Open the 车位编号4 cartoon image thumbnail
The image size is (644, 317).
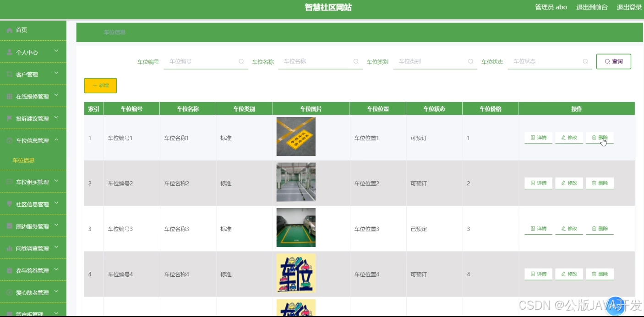296,273
